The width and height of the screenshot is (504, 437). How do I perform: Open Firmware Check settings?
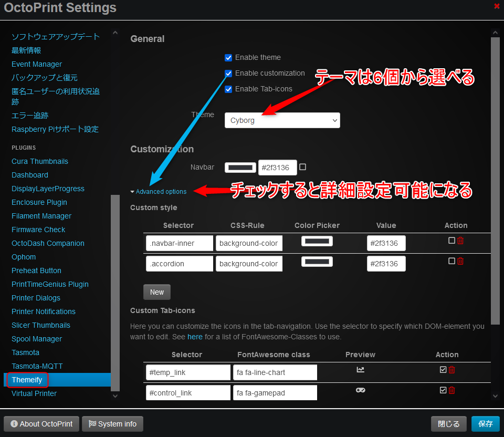coord(38,230)
